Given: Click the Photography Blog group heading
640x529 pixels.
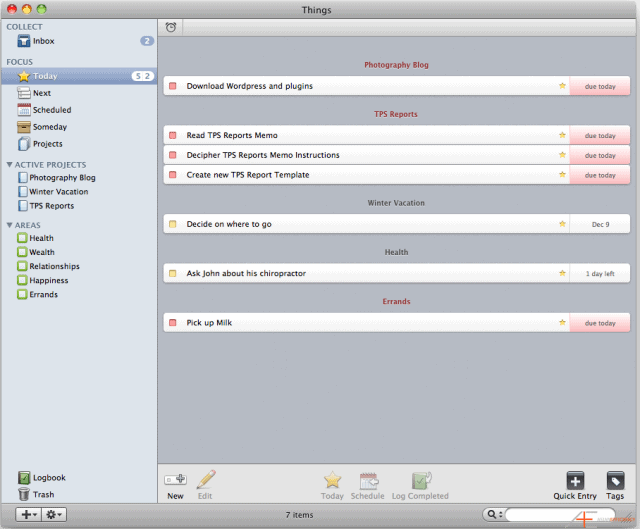Looking at the screenshot, I should [396, 65].
